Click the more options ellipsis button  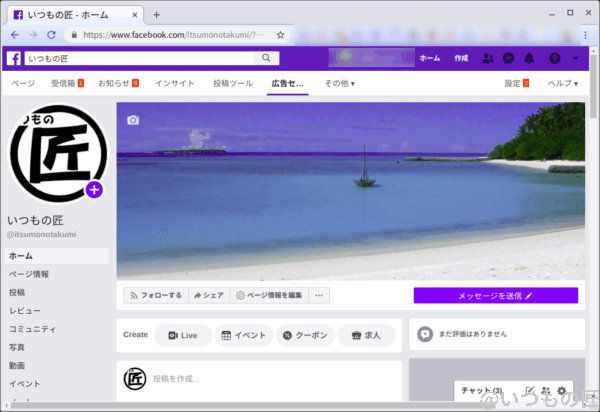click(x=319, y=295)
